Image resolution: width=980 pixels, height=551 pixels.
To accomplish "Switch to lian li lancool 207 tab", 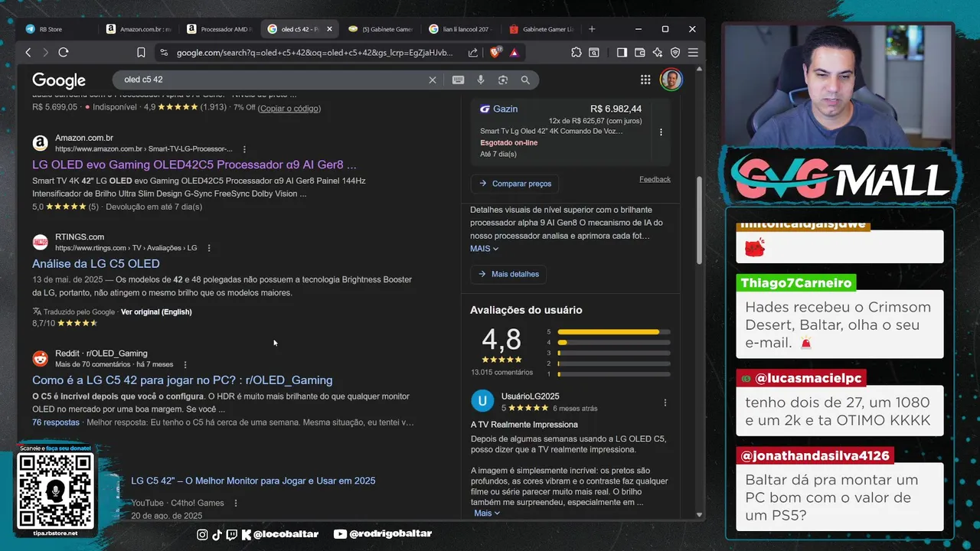I will (461, 29).
